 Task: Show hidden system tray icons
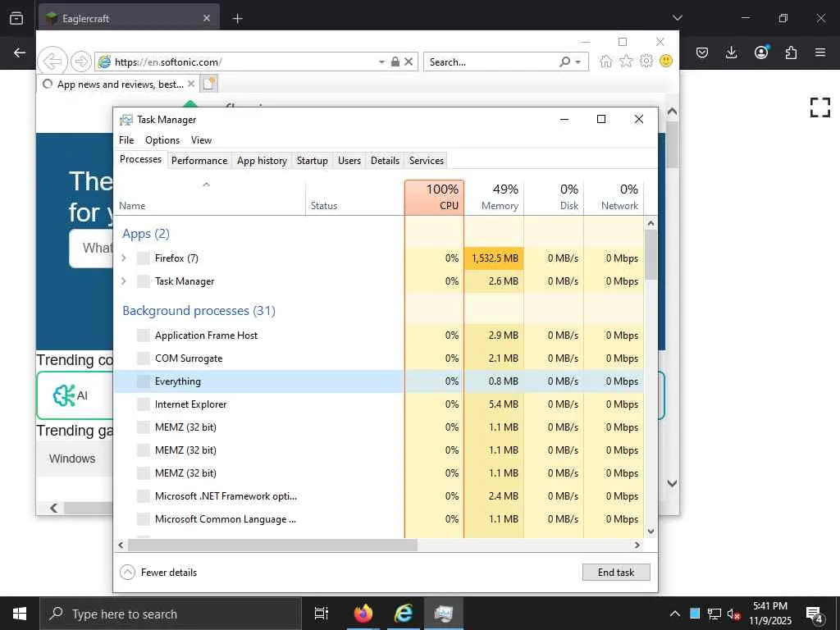pos(675,614)
